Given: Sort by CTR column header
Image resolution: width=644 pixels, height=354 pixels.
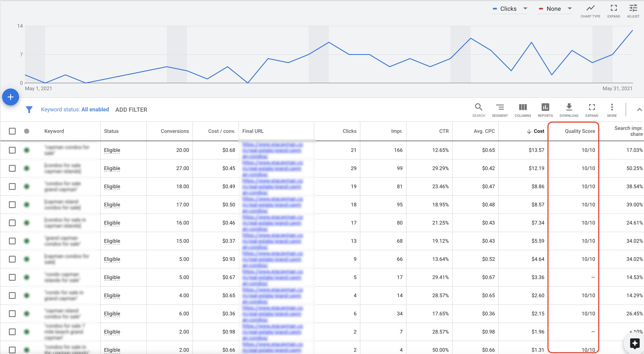Looking at the screenshot, I should point(444,131).
